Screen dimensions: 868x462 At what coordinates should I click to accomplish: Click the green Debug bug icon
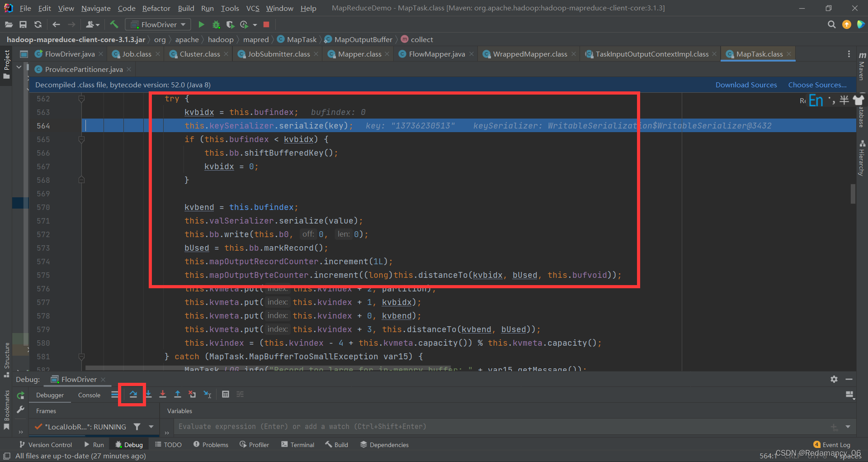point(216,24)
